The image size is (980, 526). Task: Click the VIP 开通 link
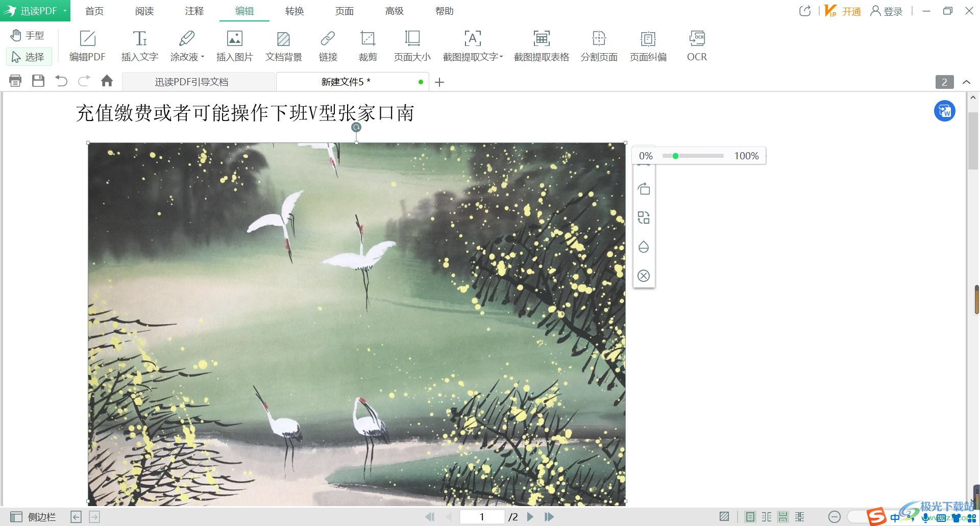(843, 11)
